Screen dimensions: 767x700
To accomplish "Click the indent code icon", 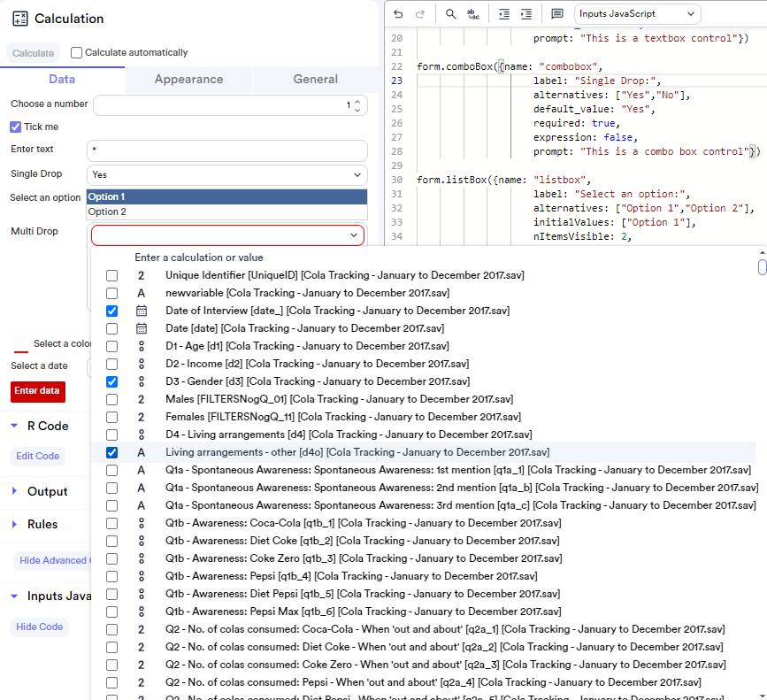I will (x=526, y=14).
